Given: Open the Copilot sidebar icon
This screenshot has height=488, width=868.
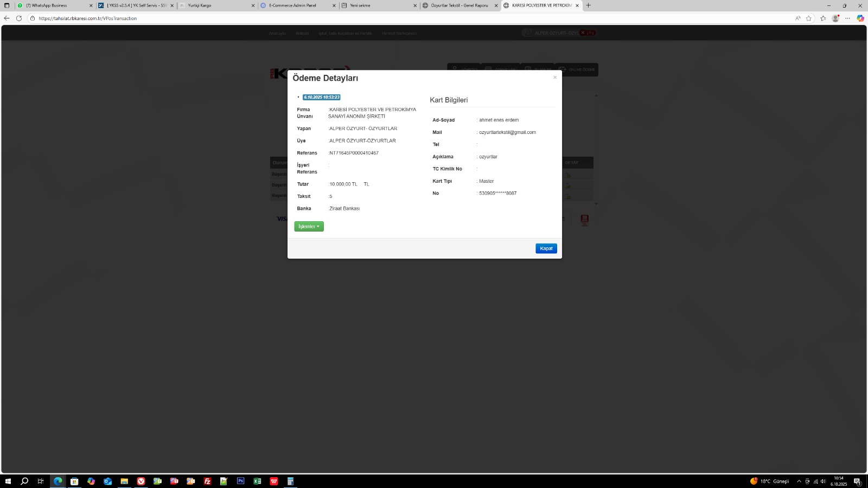Looking at the screenshot, I should [860, 18].
